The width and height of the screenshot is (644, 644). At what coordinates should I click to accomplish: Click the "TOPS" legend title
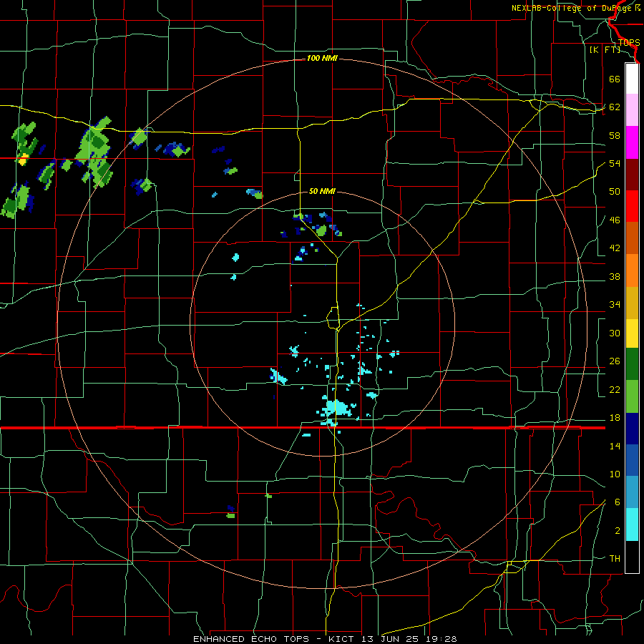pos(629,43)
